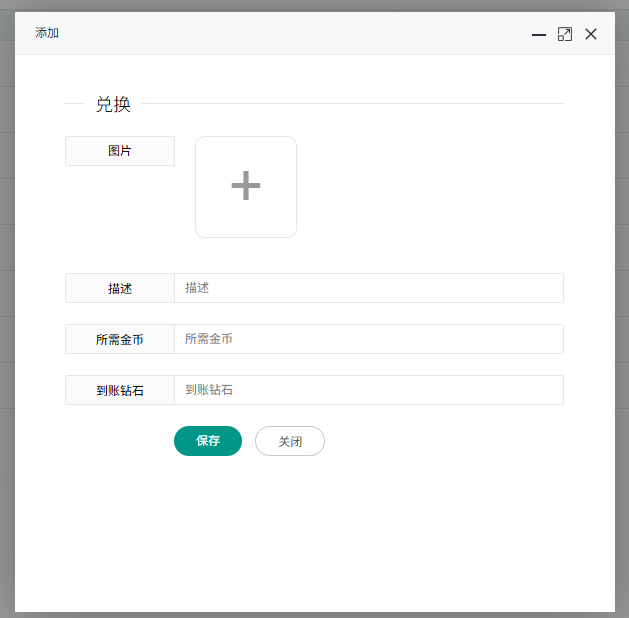Image resolution: width=629 pixels, height=618 pixels.
Task: Focus the 描述 input field
Action: (x=368, y=288)
